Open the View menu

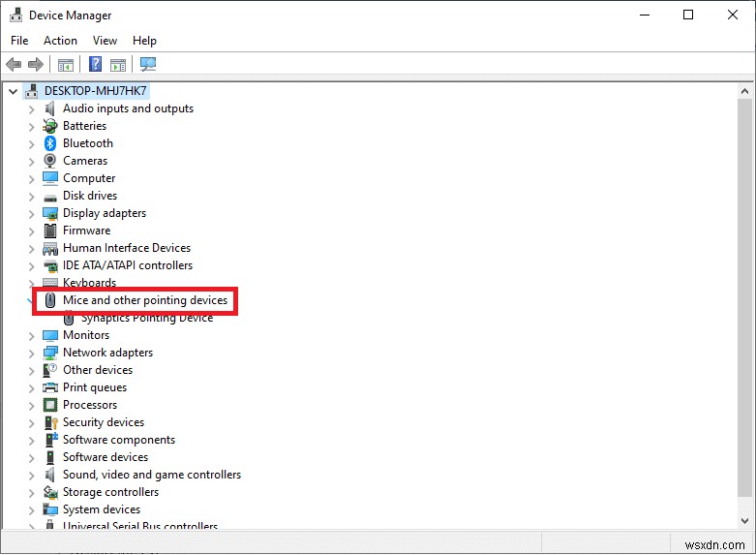click(105, 41)
